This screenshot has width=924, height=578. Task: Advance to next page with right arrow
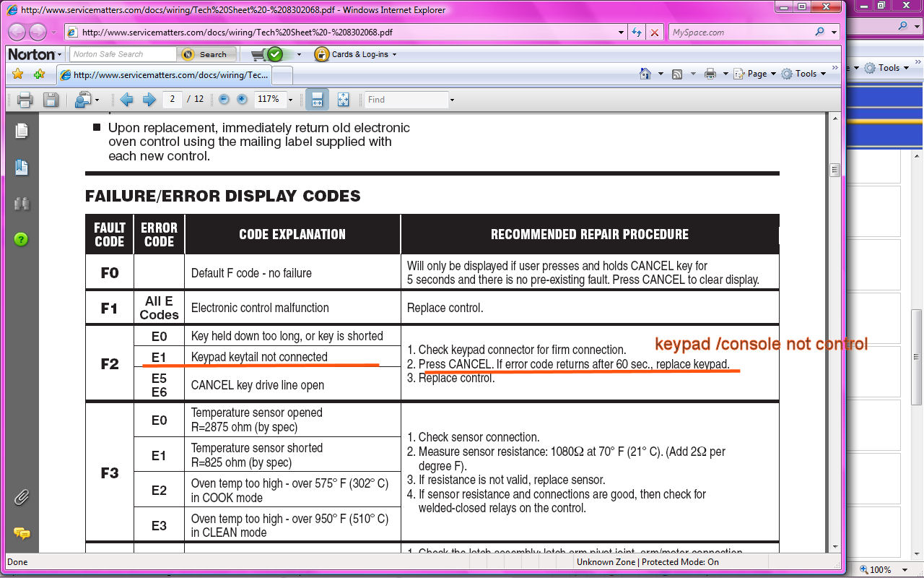tap(149, 100)
